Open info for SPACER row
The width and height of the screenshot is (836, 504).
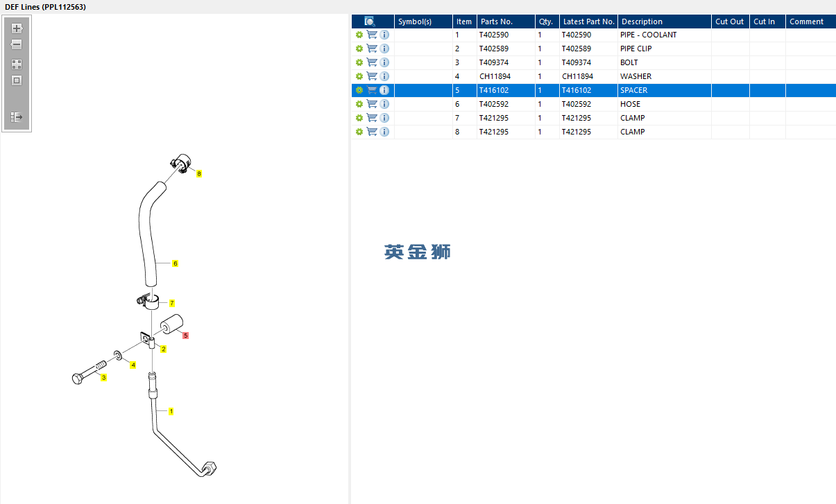(384, 90)
